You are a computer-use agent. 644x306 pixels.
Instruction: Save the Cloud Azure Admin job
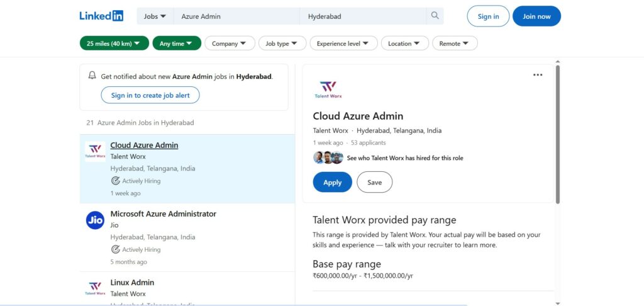tap(374, 183)
